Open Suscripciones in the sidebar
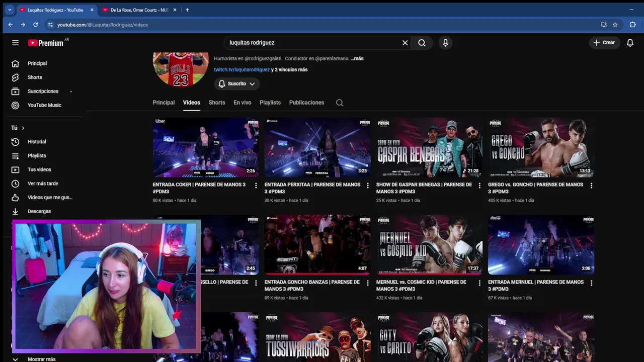644x362 pixels. [43, 92]
